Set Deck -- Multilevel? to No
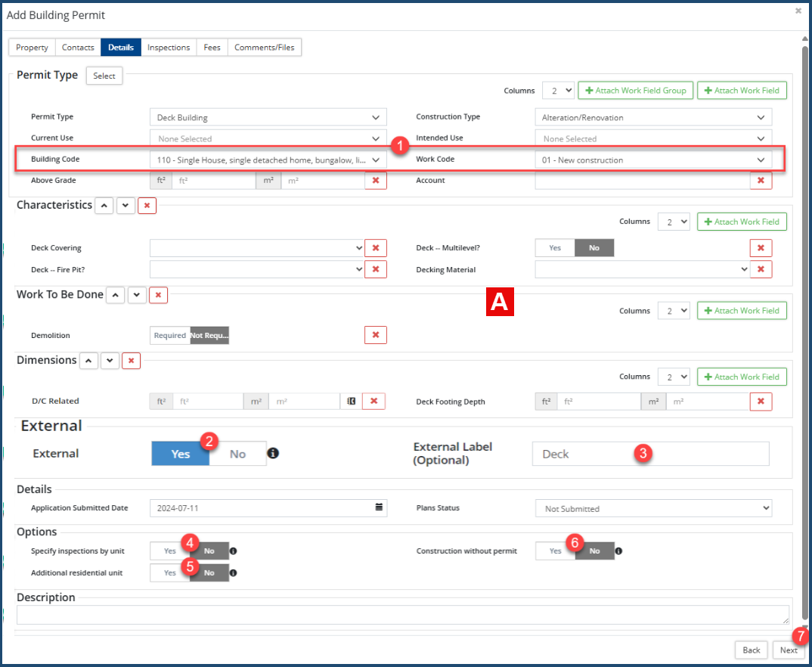Image resolution: width=812 pixels, height=667 pixels. click(594, 248)
